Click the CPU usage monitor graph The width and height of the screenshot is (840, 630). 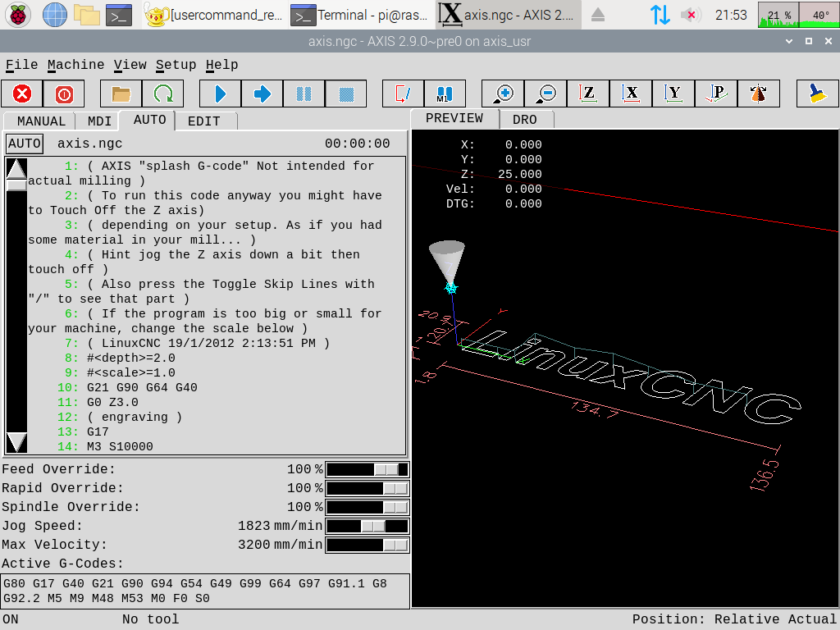(x=778, y=15)
